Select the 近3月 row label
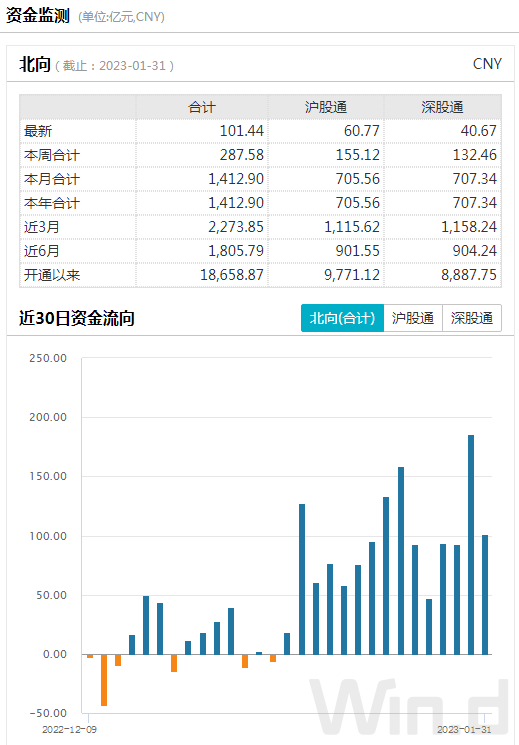Viewport: 519px width, 745px height. 41,227
